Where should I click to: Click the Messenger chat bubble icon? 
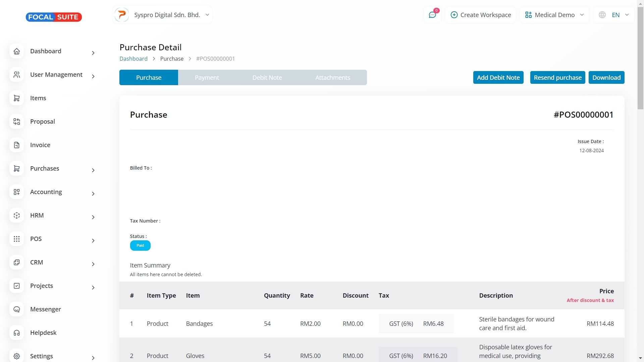pos(17,309)
